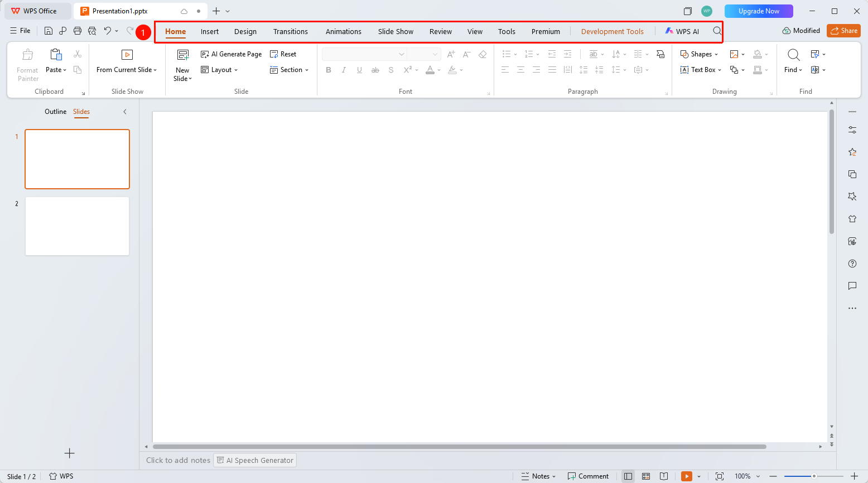
Task: Click the Undo arrow icon
Action: 107,31
